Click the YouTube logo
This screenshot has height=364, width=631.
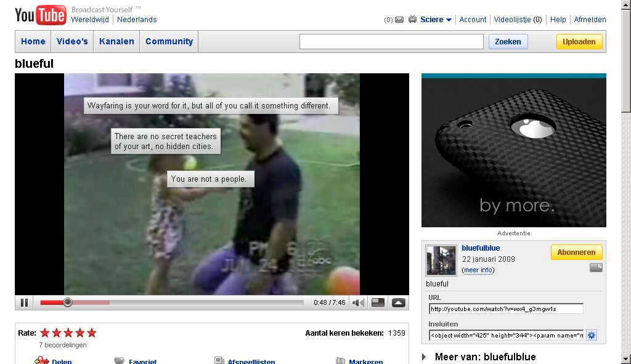tap(40, 15)
